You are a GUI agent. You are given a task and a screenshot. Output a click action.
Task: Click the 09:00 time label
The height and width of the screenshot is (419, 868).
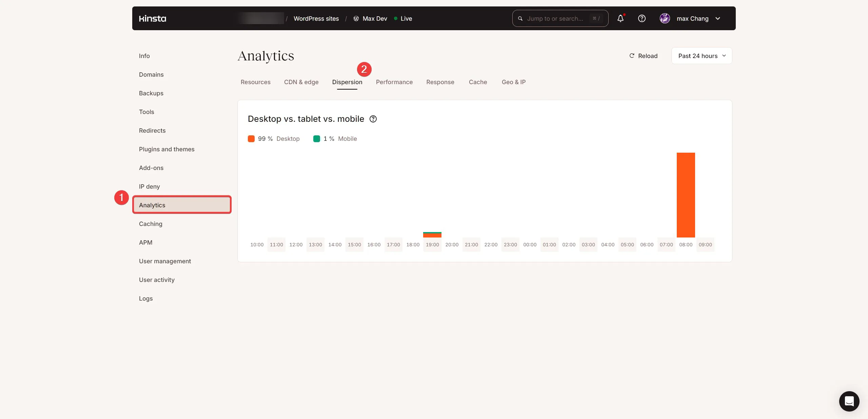[x=705, y=245]
